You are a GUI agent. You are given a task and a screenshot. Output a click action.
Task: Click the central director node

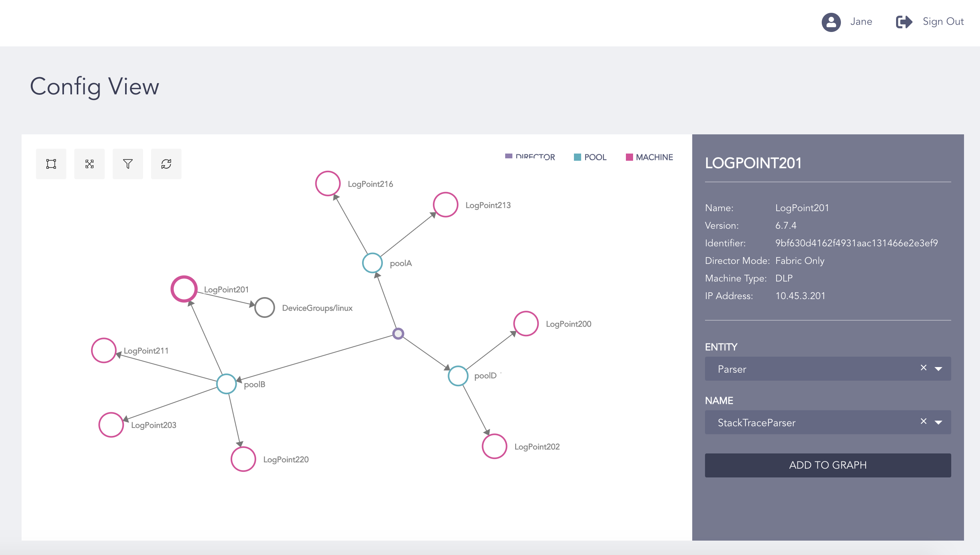(x=398, y=333)
